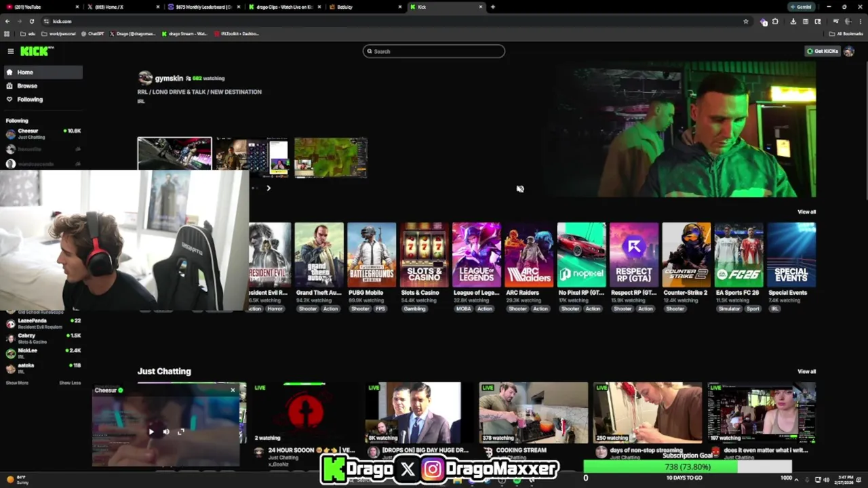Viewport: 868px width, 488px height.
Task: Open Cheesur in Following list
Action: click(43, 134)
